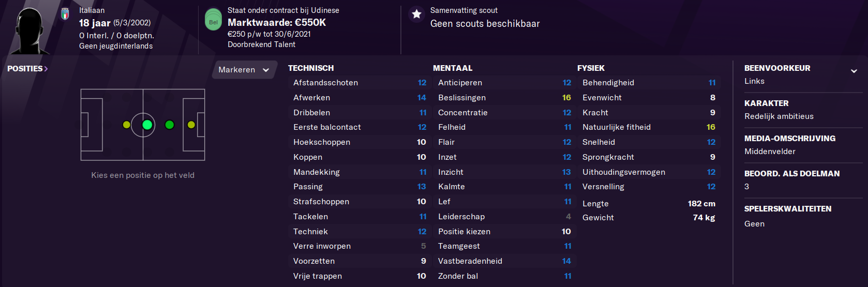The image size is (868, 287).
Task: Select the bright green central midfield position dot
Action: [x=147, y=125]
